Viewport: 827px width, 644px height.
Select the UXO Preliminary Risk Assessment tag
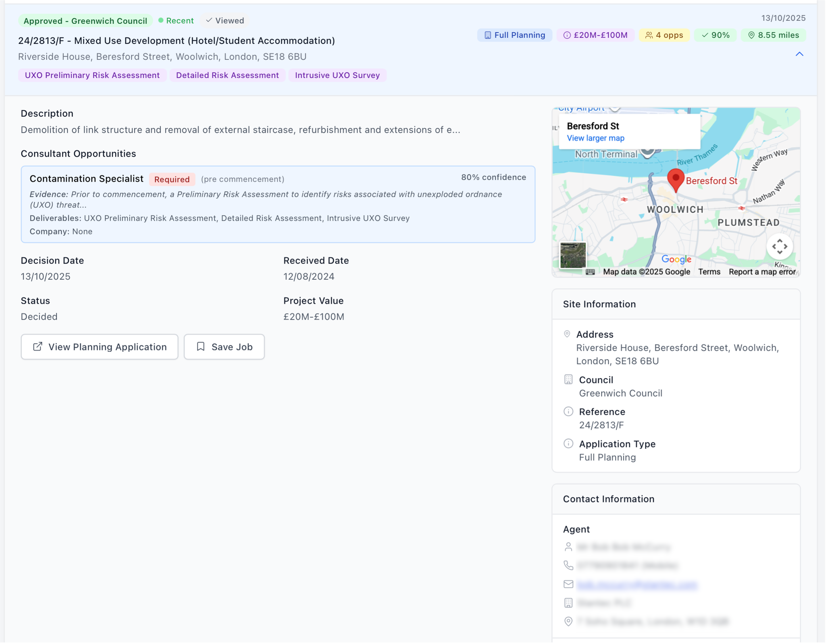click(x=93, y=75)
